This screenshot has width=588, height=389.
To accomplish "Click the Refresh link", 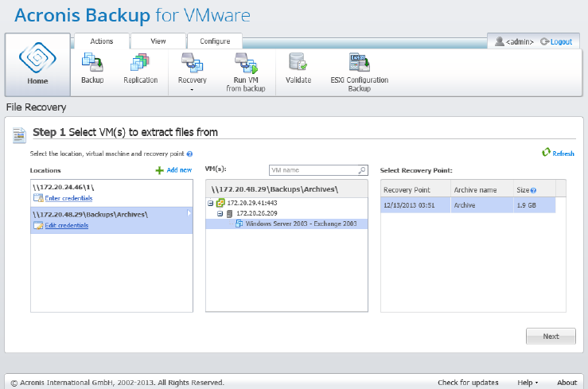I will [563, 154].
